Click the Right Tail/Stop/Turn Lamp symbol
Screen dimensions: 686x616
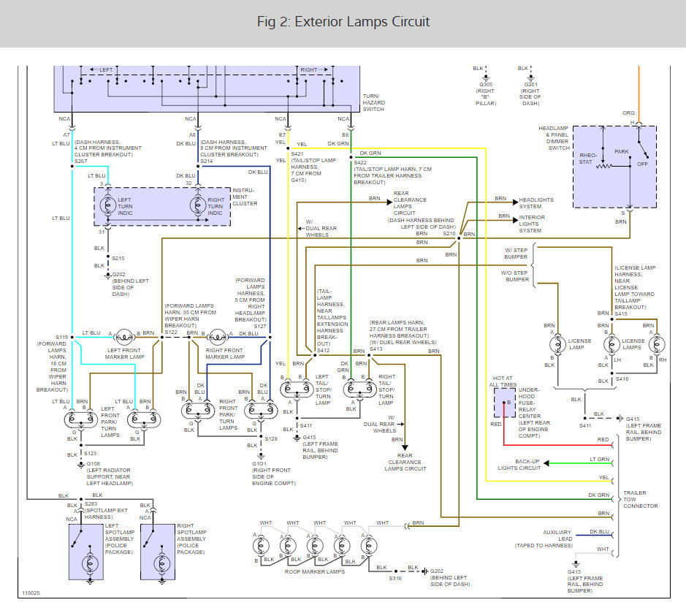[359, 389]
